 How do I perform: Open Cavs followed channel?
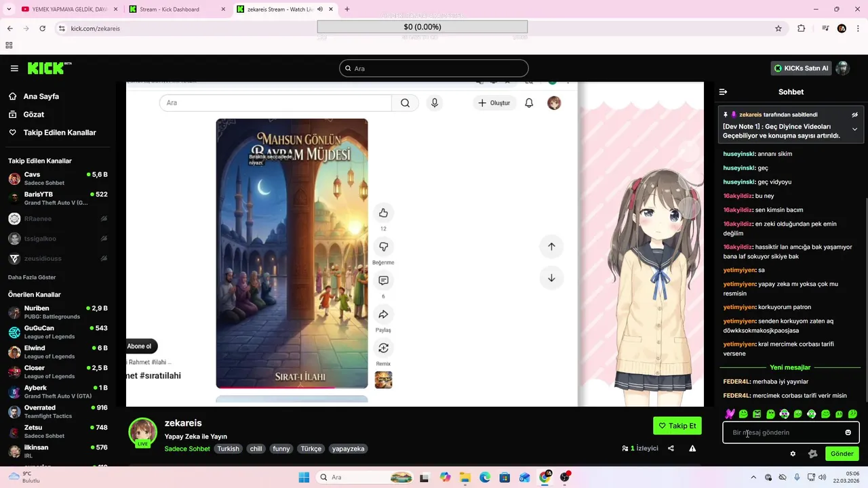58,179
